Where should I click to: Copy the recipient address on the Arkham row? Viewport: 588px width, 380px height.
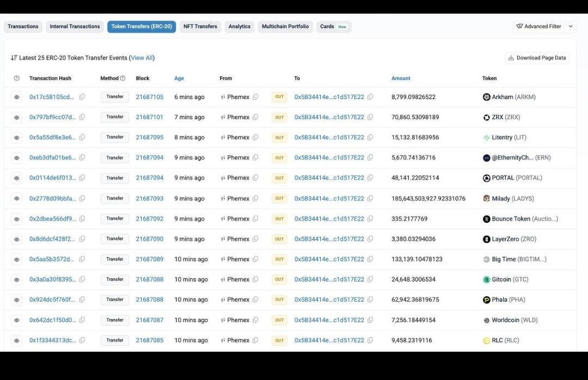point(370,96)
